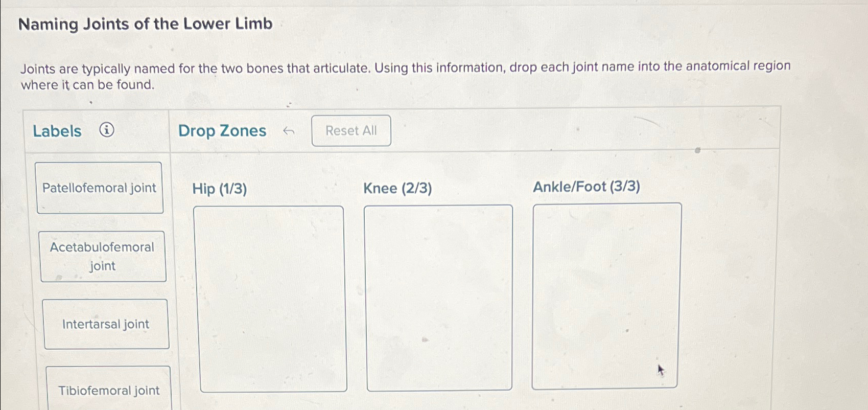Select the Acetabulofemoral joint label
Screen dimensions: 868x410
[103, 256]
